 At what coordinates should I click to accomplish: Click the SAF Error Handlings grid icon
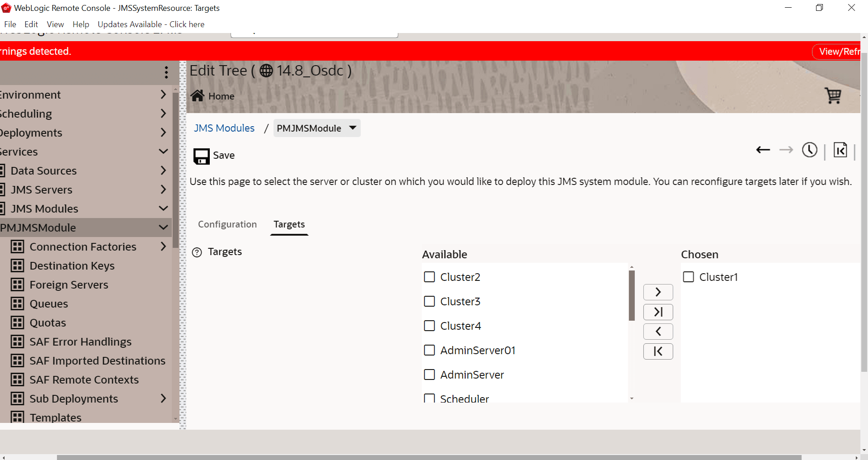pos(17,341)
